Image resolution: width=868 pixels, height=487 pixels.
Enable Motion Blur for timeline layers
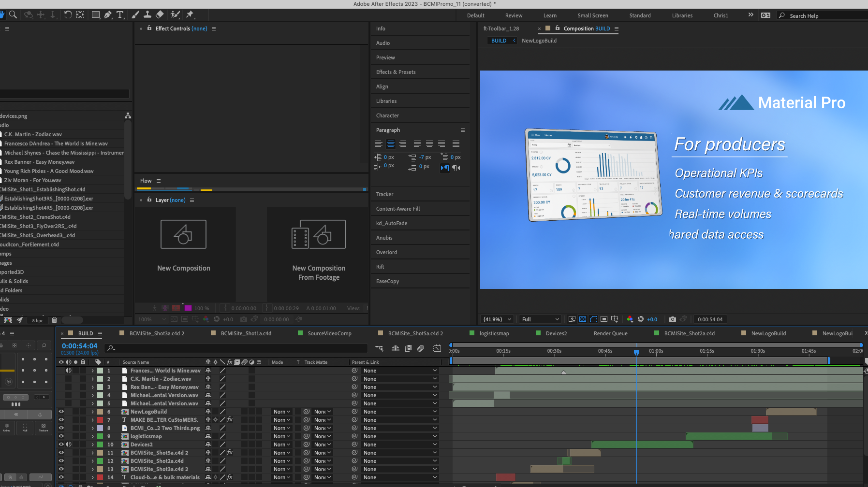point(421,348)
